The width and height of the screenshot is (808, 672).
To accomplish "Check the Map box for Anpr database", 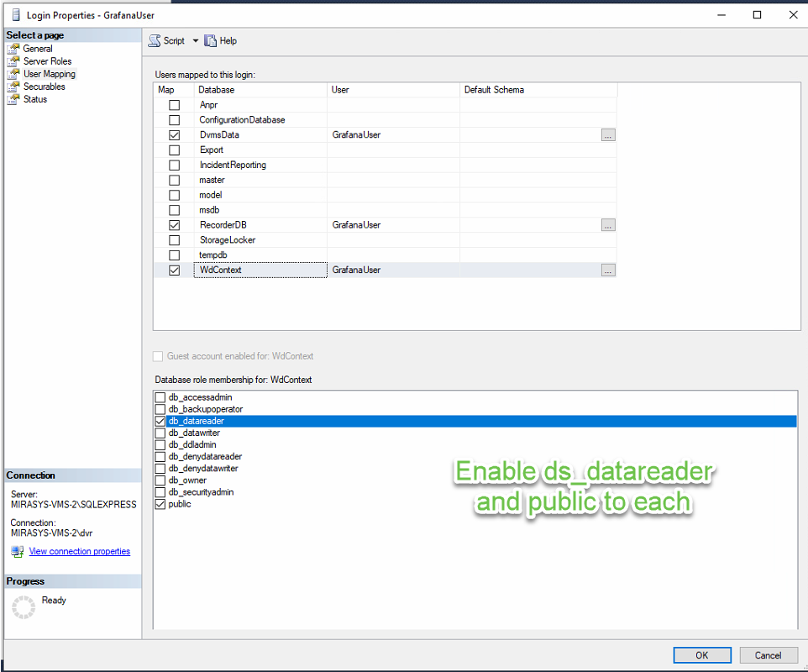I will [x=175, y=105].
